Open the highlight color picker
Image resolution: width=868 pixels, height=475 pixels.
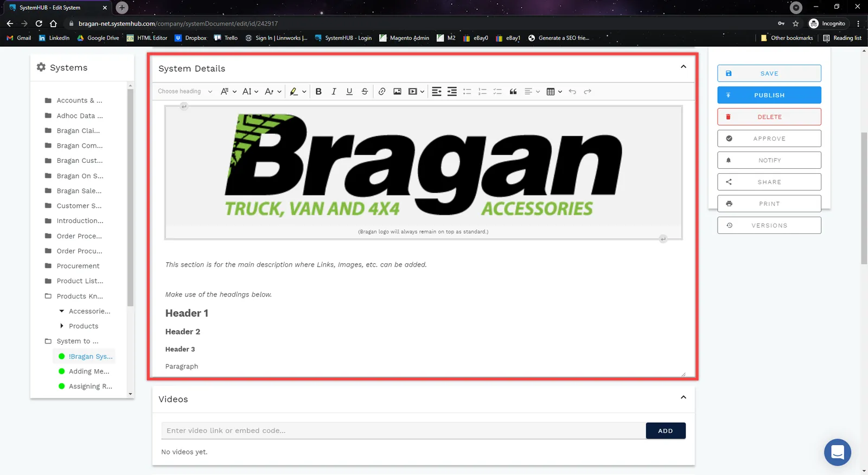click(298, 91)
